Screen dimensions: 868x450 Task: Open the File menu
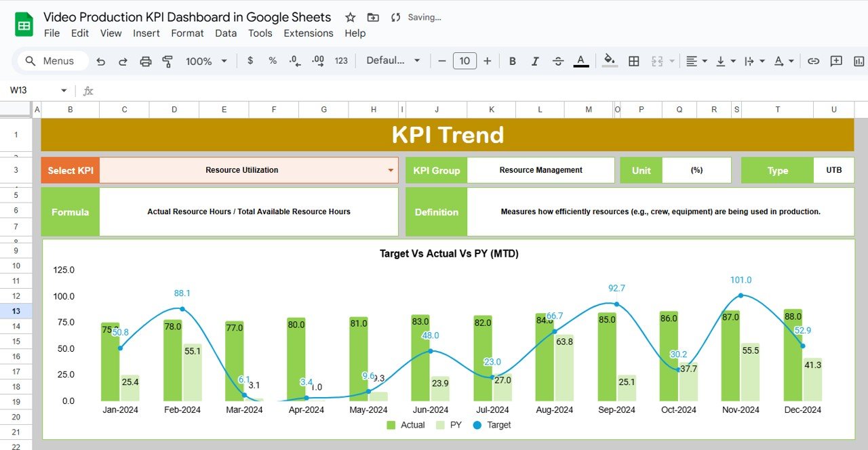(52, 33)
